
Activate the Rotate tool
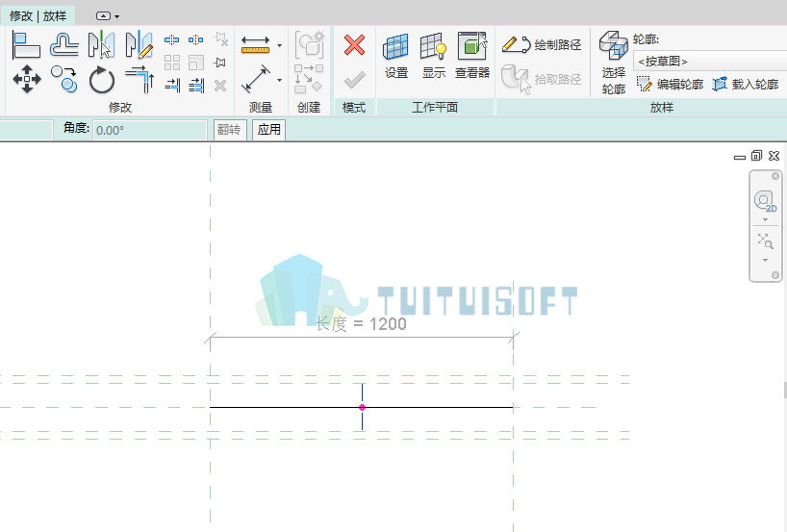coord(101,79)
